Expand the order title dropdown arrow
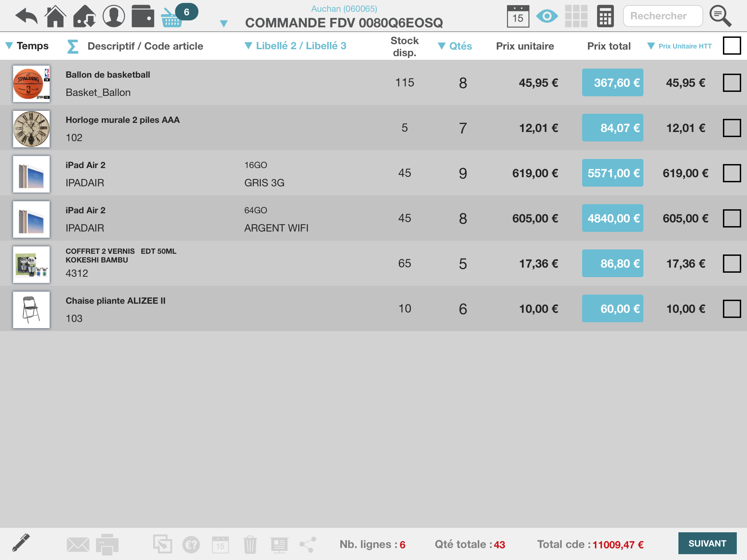The image size is (747, 560). coord(224,24)
